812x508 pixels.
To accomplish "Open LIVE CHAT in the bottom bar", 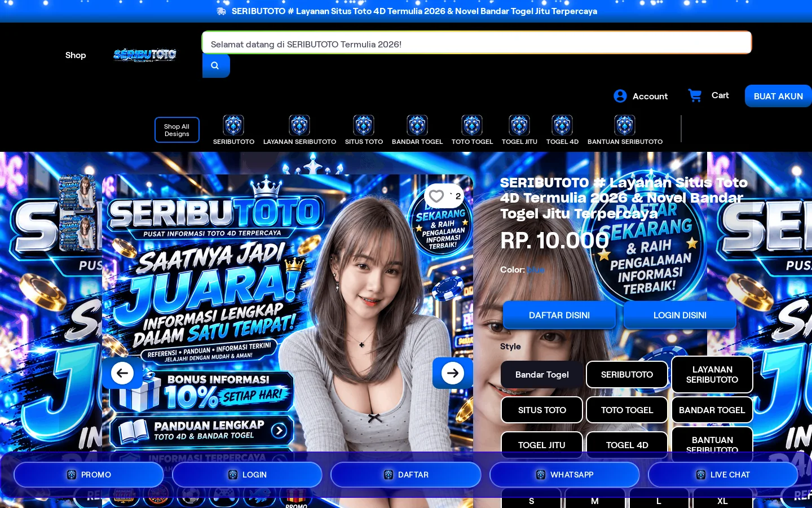I will 723,475.
